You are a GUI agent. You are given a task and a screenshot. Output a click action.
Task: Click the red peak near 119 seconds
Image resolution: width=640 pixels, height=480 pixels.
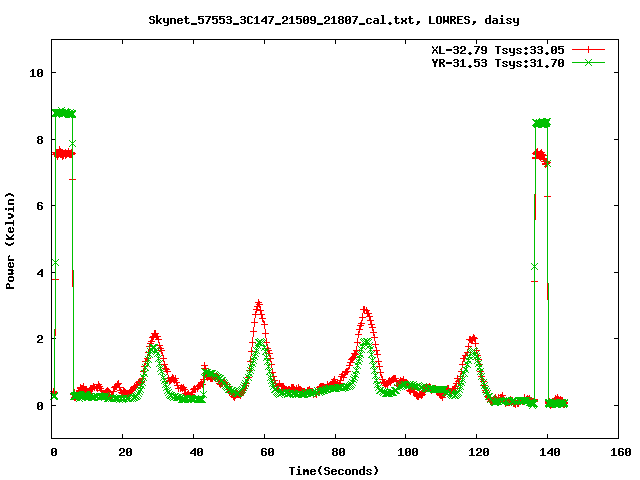[473, 339]
